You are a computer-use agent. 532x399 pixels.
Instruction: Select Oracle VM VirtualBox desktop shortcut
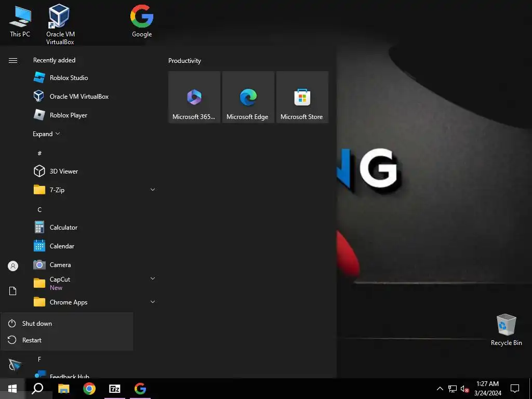coord(60,24)
